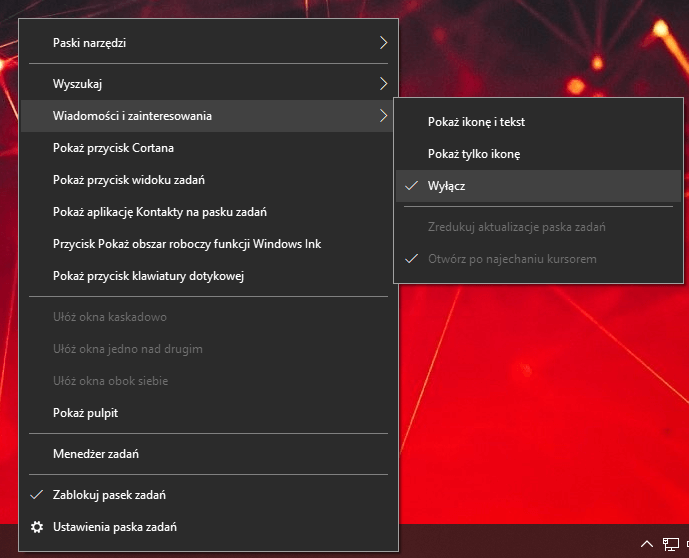Expand the chevron next to Paski narzędzi
This screenshot has height=558, width=689.
(x=383, y=43)
